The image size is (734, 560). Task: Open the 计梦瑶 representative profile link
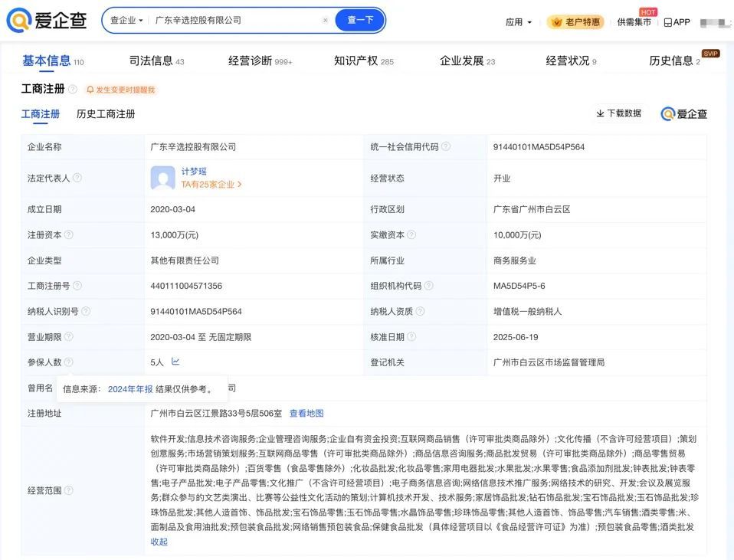coord(194,172)
